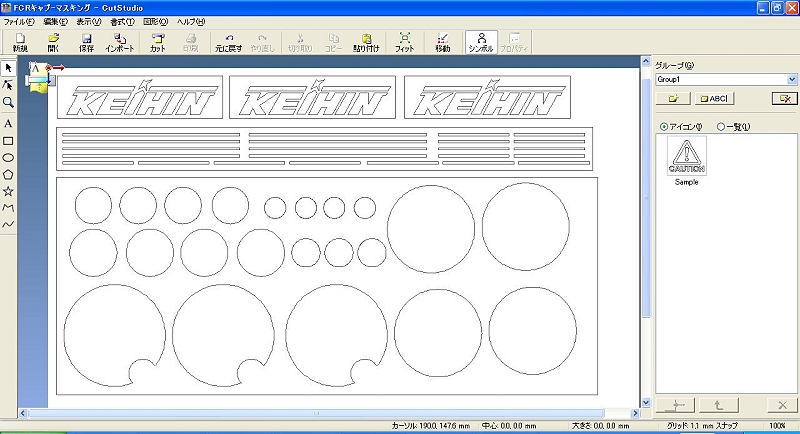
Task: Click the vertical scrollbar down arrow
Action: pyautogui.click(x=645, y=402)
